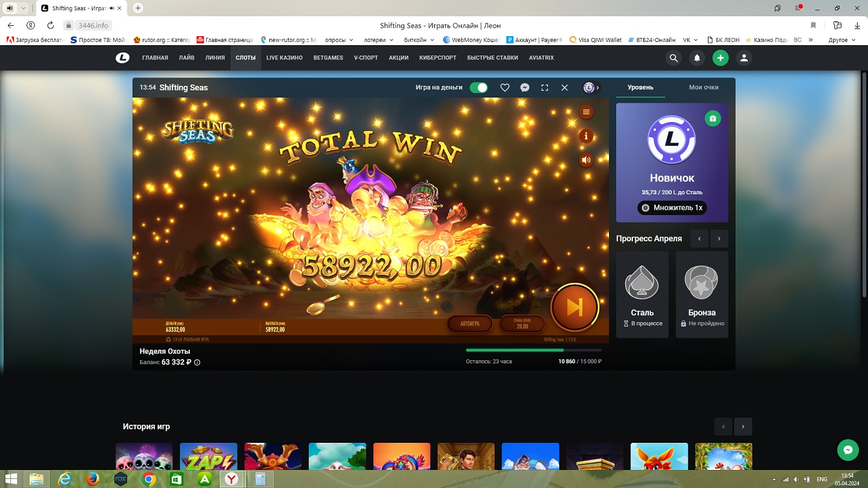Open the slot game hamburger menu

586,112
